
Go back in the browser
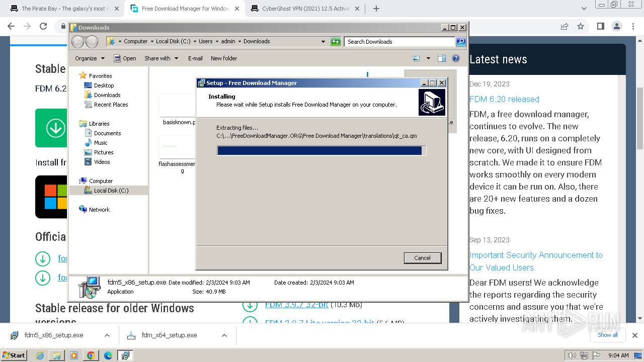[x=11, y=26]
